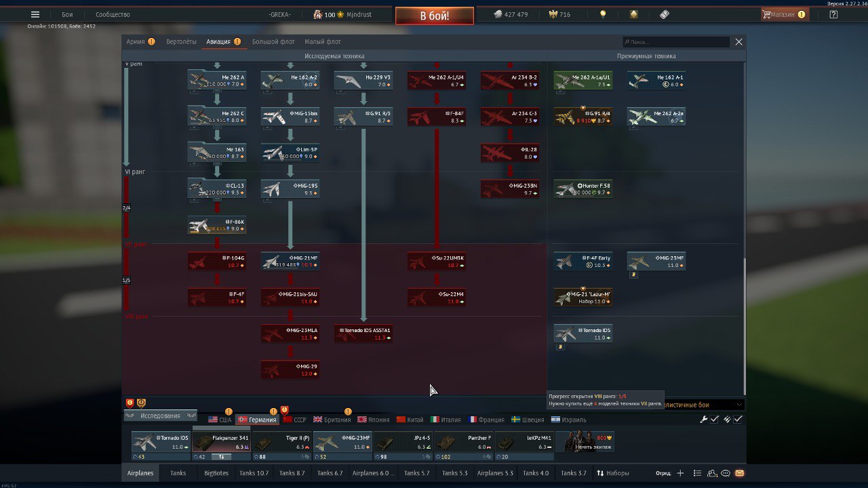Viewport: 868px width, 488px height.
Task: Switch to the Армия tab
Action: [140, 41]
